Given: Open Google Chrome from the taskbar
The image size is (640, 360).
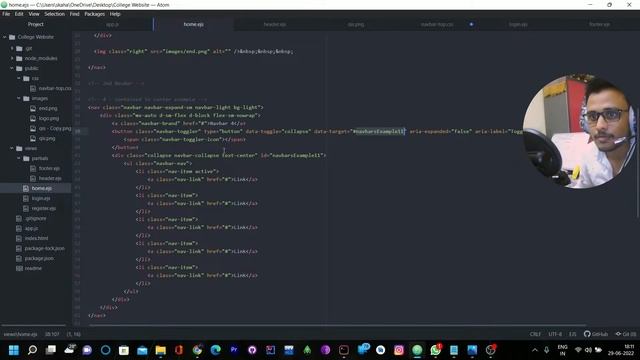Looking at the screenshot, I should (197, 350).
